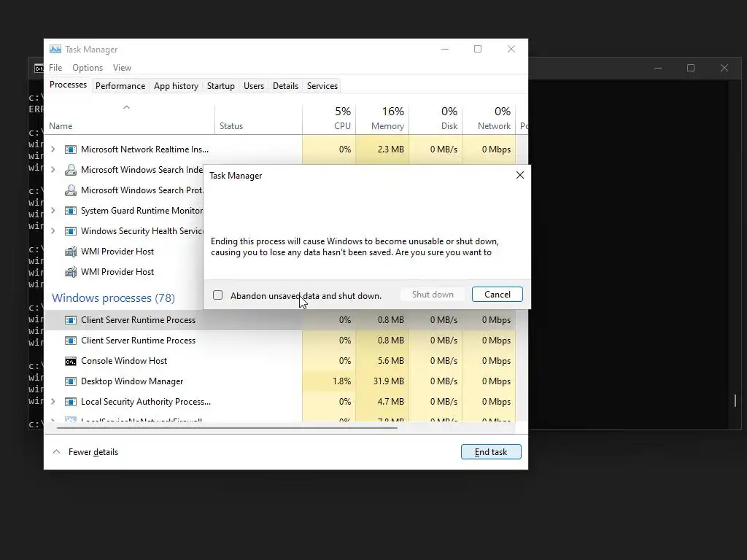Sort by the Status column header
Viewport: 747px width, 560px height.
258,119
